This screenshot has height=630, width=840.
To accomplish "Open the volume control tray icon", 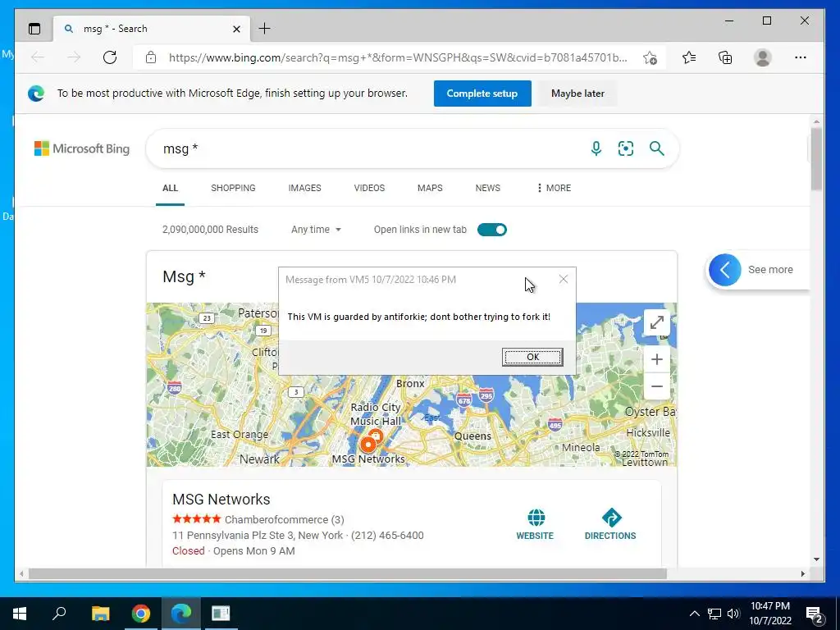I will click(x=733, y=614).
